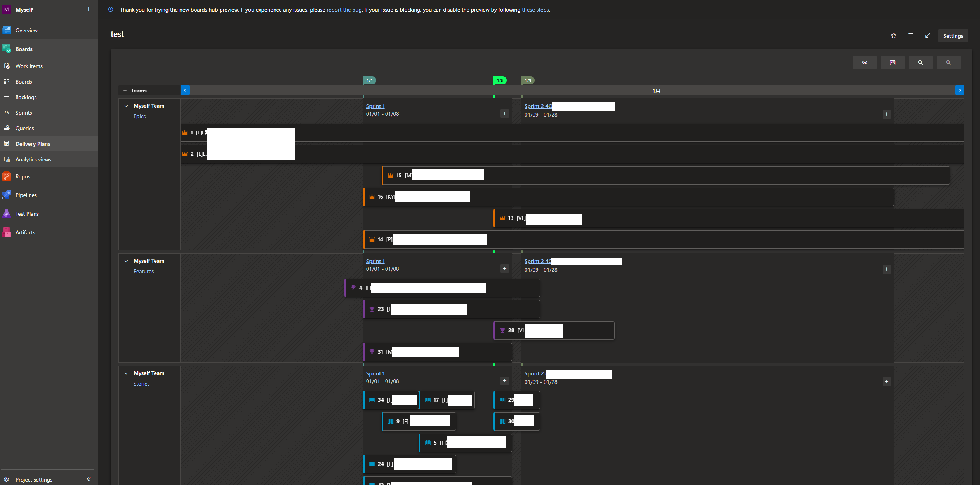The height and width of the screenshot is (485, 980).
Task: Click the favorite star icon
Action: [893, 35]
